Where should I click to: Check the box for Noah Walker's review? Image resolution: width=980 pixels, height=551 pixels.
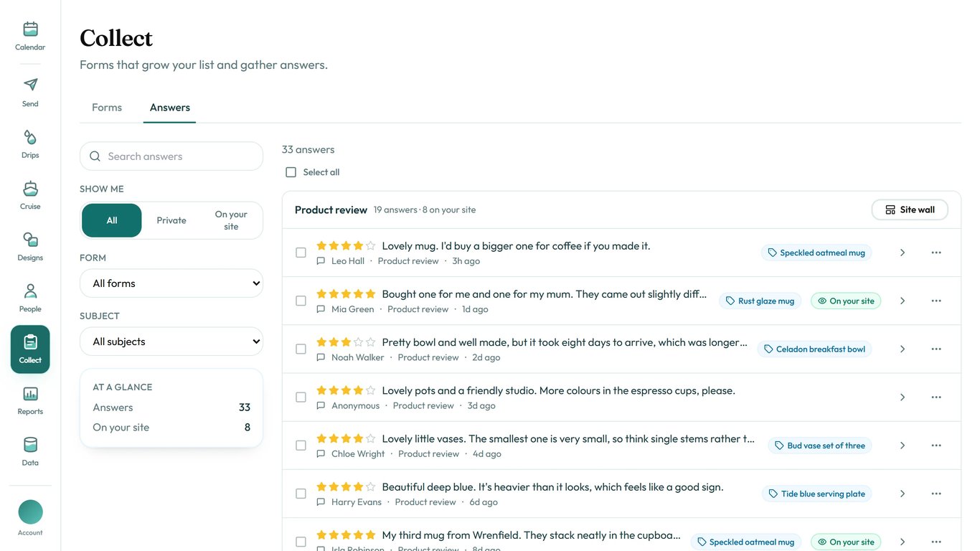click(301, 349)
